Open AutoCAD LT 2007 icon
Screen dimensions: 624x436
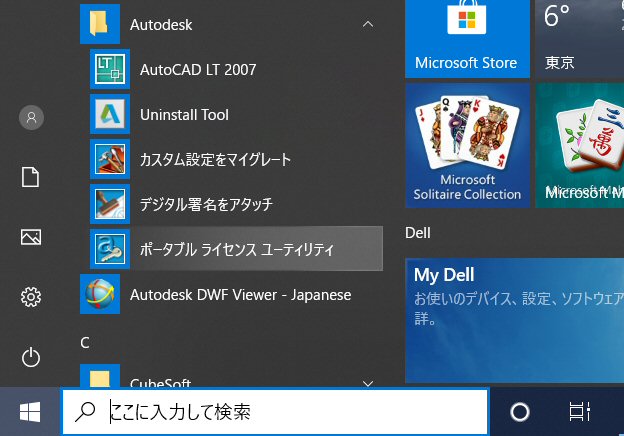coord(110,69)
